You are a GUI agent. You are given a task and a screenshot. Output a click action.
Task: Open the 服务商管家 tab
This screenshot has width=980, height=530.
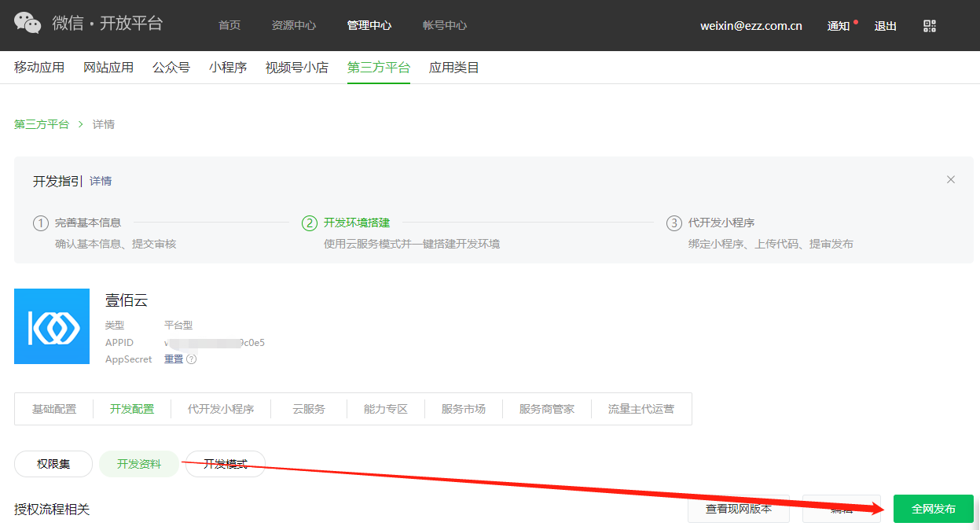[x=547, y=409]
